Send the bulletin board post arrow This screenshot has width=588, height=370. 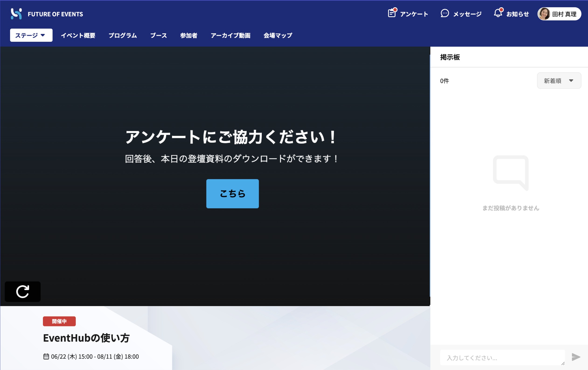click(x=576, y=357)
